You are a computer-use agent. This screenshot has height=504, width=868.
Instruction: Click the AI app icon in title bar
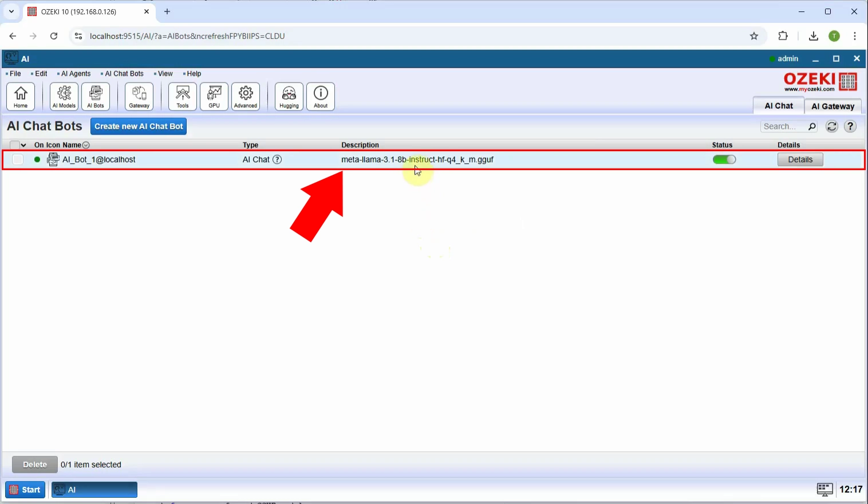click(x=11, y=58)
